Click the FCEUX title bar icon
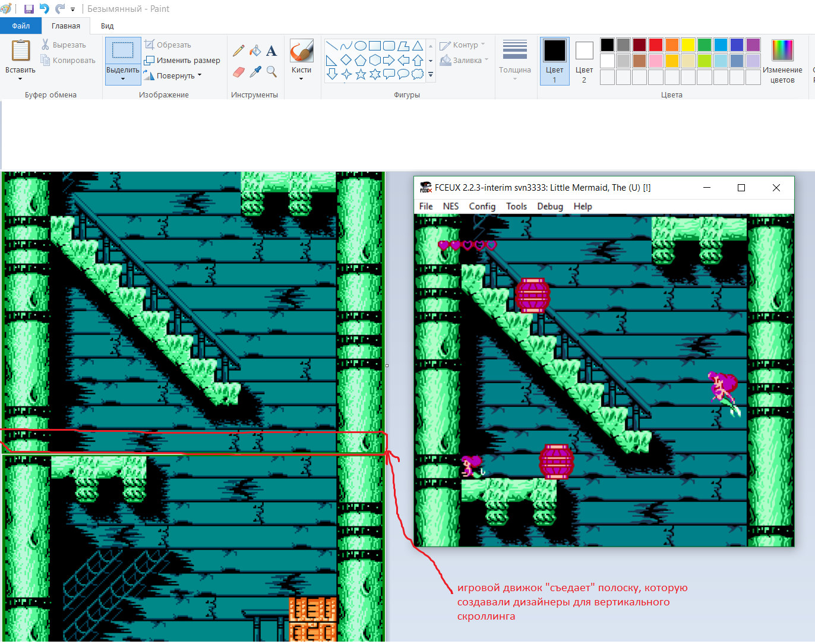 pyautogui.click(x=425, y=188)
